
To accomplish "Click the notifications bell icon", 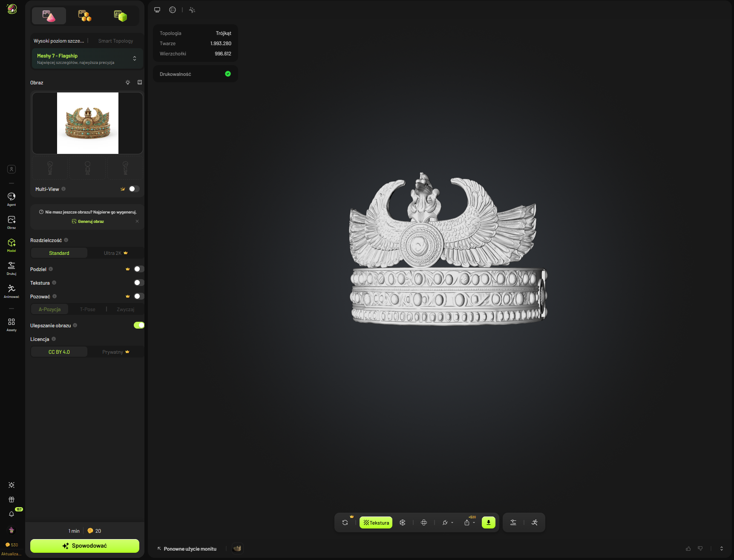I will point(12,514).
